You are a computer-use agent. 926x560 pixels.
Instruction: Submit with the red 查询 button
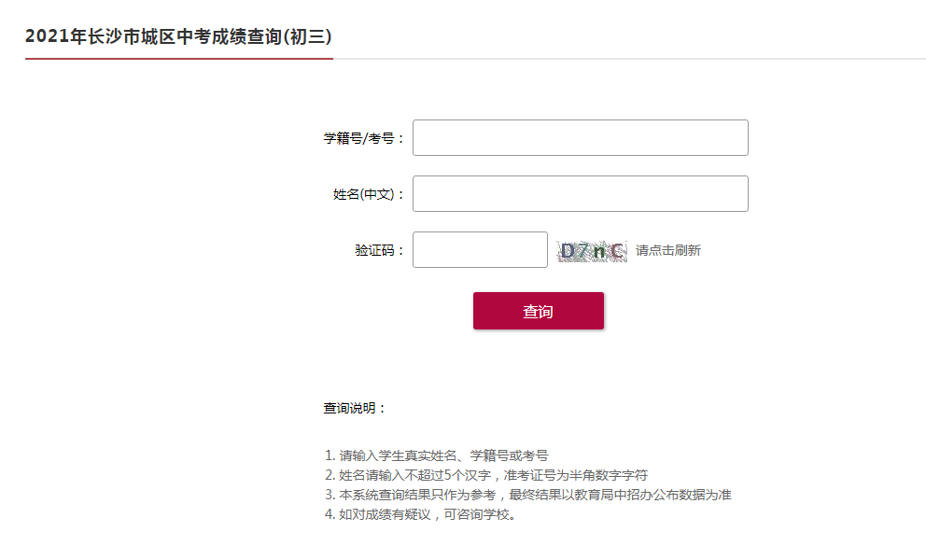coord(538,311)
